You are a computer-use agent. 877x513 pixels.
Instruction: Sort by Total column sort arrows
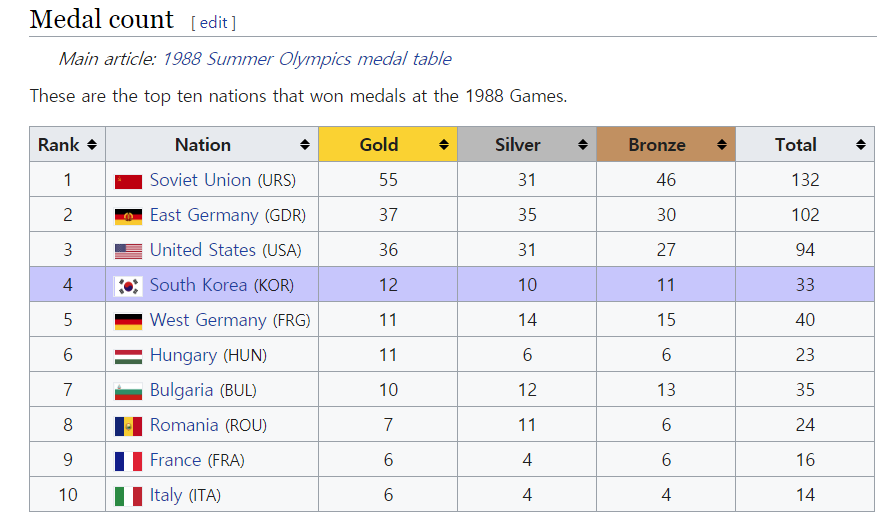pyautogui.click(x=861, y=145)
